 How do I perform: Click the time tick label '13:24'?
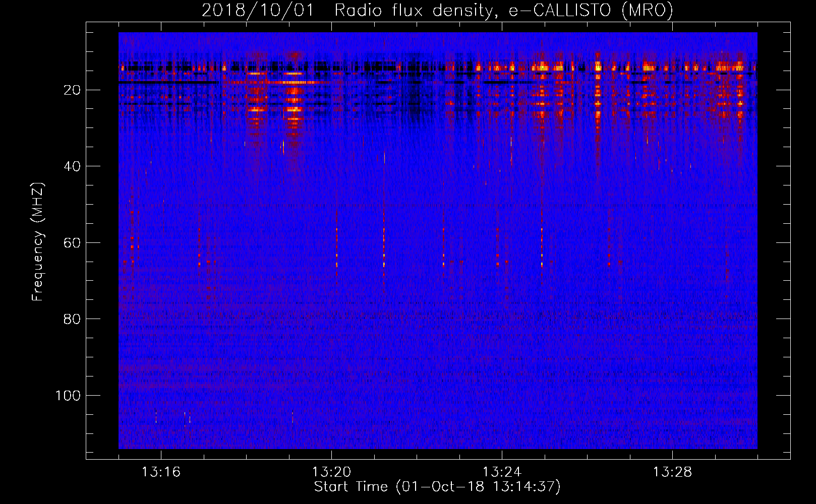coord(502,472)
